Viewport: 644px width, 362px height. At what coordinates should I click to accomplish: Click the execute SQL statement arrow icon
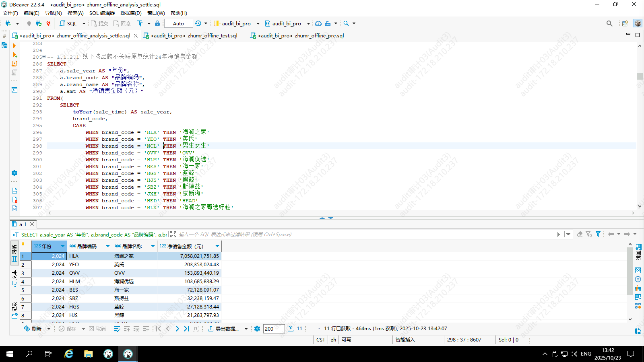pyautogui.click(x=14, y=46)
